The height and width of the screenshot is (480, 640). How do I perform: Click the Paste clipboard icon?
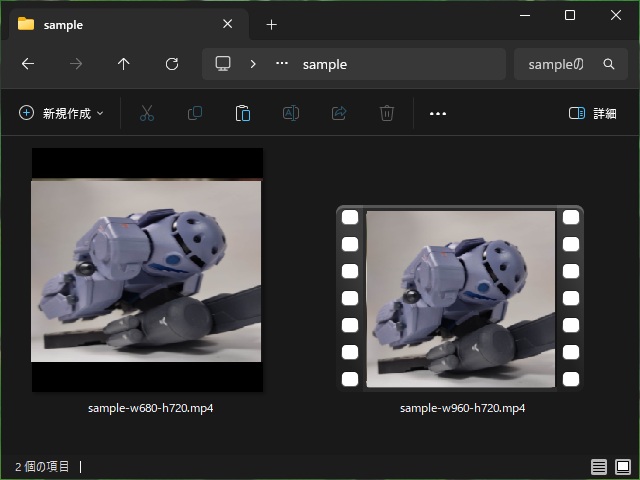(x=243, y=113)
